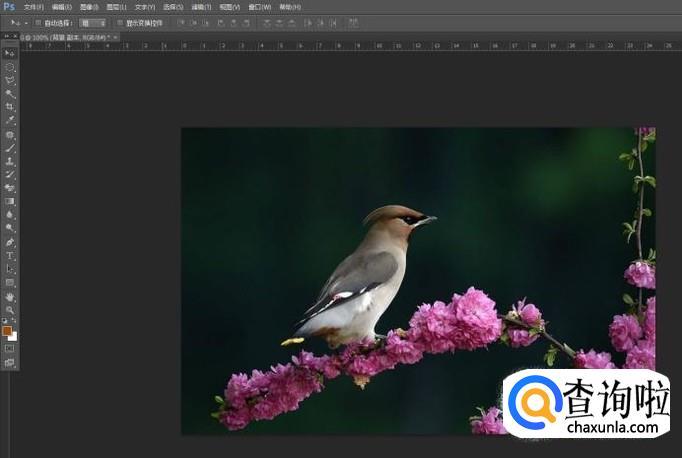The height and width of the screenshot is (458, 682).
Task: Select the Horizontal Type tool
Action: (10, 256)
